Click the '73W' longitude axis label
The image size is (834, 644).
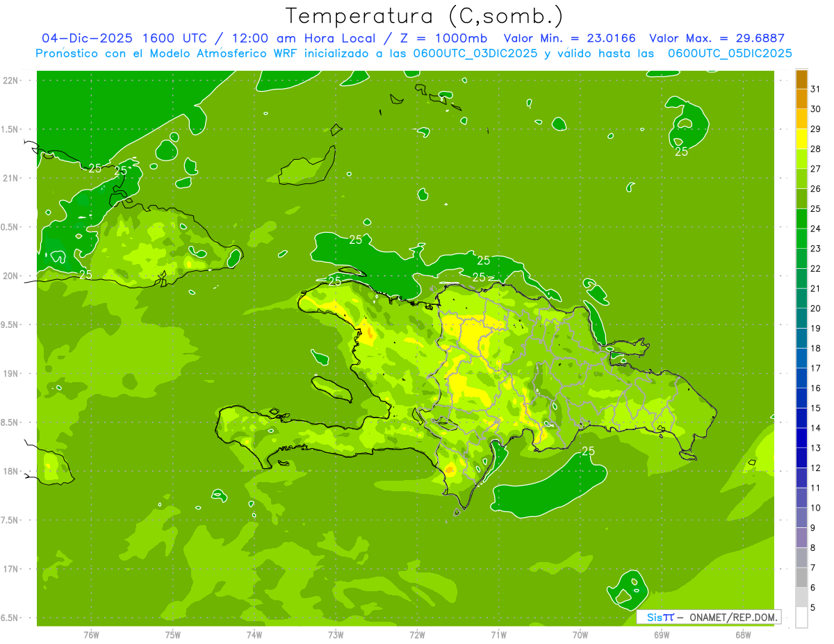click(x=336, y=635)
